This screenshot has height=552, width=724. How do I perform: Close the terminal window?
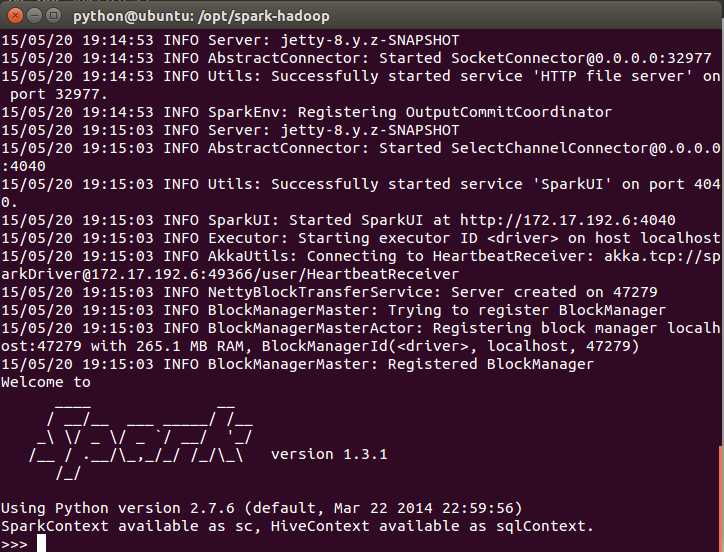14,16
